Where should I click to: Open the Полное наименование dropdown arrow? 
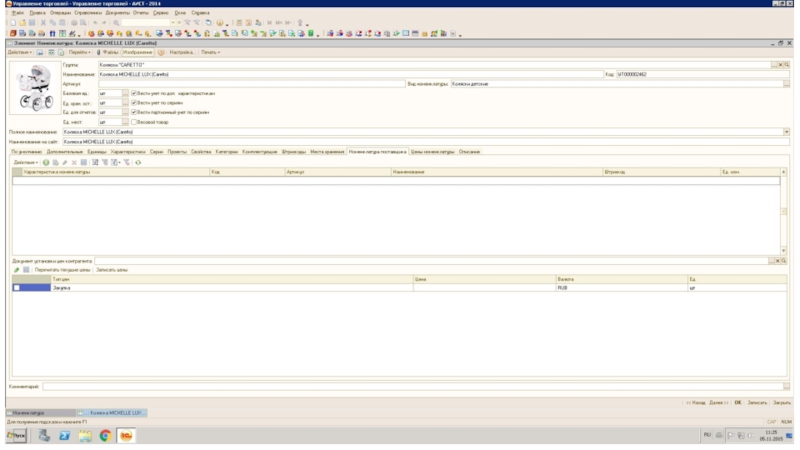[x=786, y=132]
